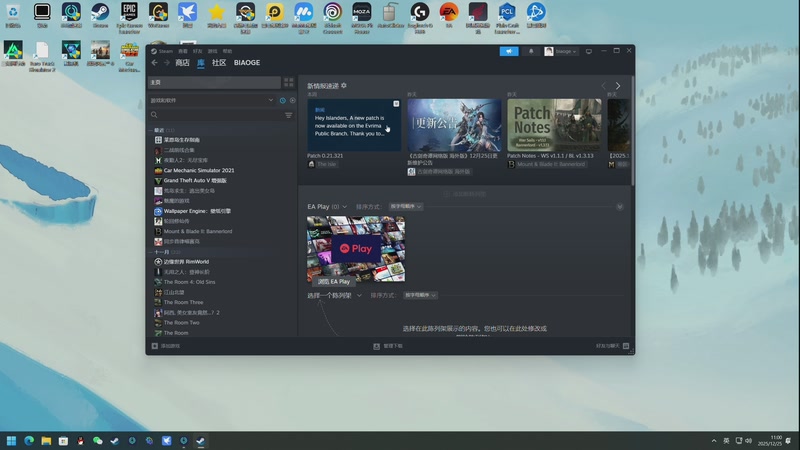Open the Steam notifications bell
Image resolution: width=800 pixels, height=450 pixels.
(531, 51)
